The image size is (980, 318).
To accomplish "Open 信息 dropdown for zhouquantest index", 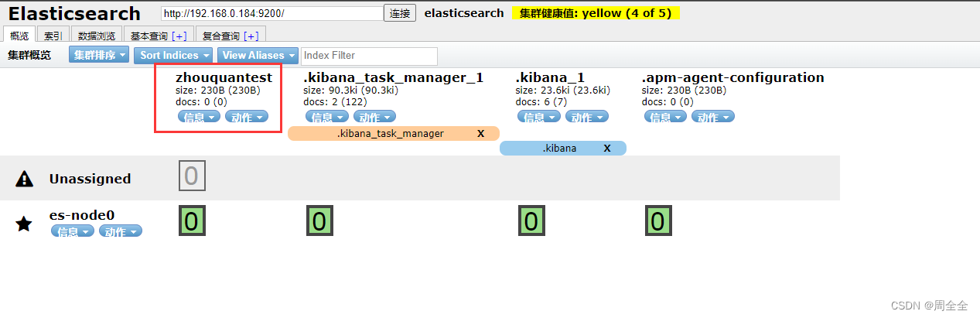I will coord(200,117).
